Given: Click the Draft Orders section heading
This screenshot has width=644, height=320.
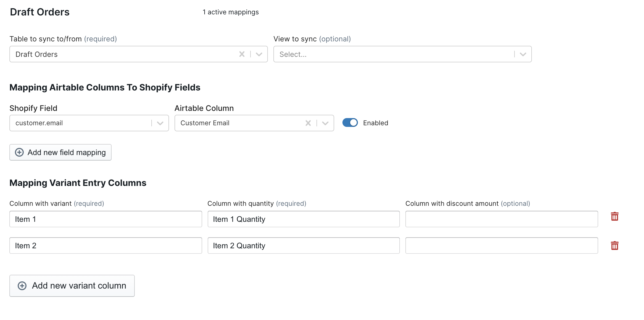Looking at the screenshot, I should (40, 12).
